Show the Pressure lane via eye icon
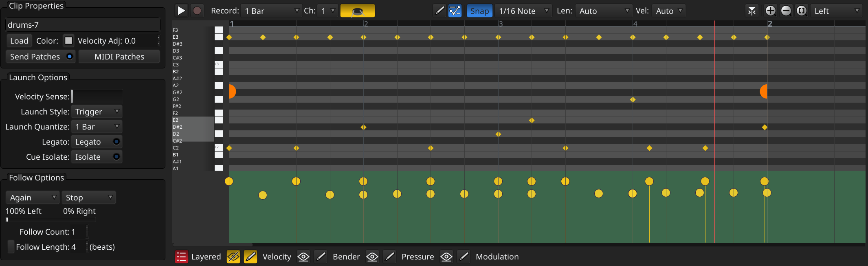 pos(372,257)
